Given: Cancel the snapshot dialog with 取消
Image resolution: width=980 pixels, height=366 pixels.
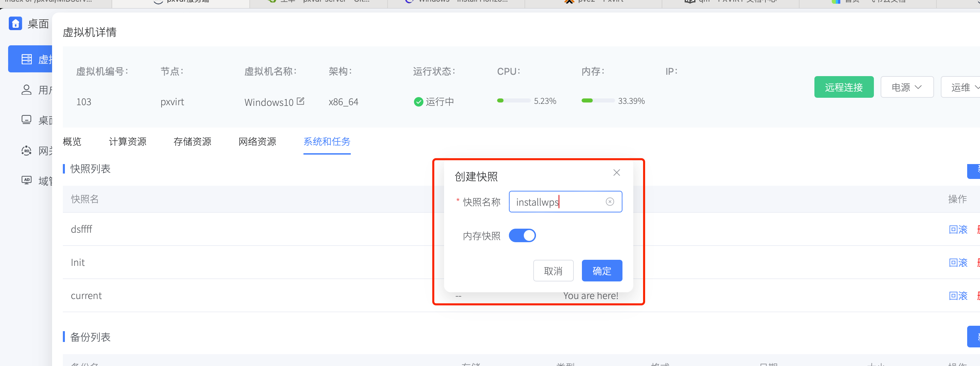Looking at the screenshot, I should [553, 271].
